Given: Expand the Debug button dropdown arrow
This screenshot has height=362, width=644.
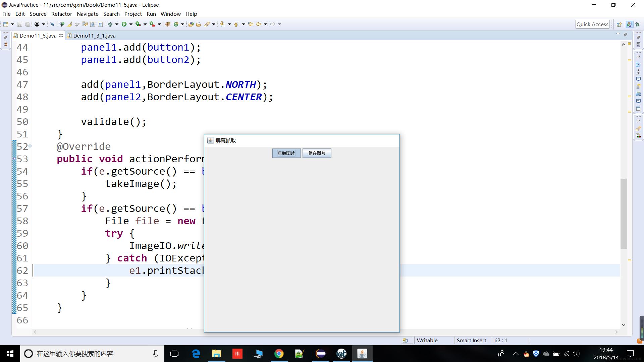Looking at the screenshot, I should point(117,24).
